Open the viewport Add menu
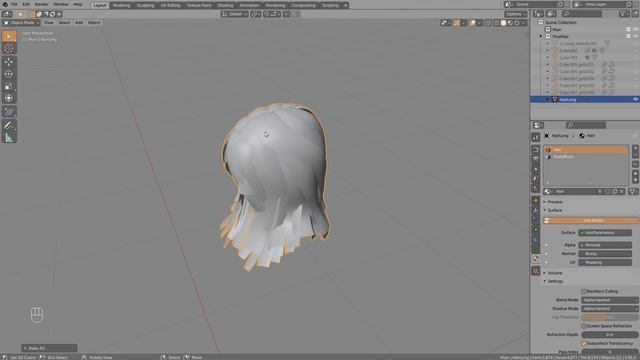The image size is (640, 360). pyautogui.click(x=79, y=23)
